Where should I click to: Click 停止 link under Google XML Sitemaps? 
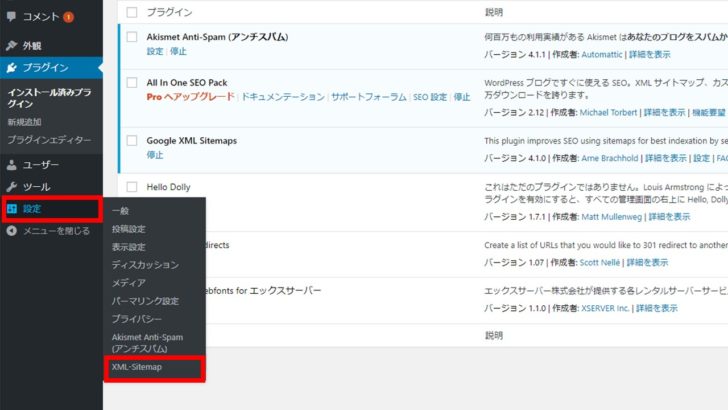click(x=155, y=155)
